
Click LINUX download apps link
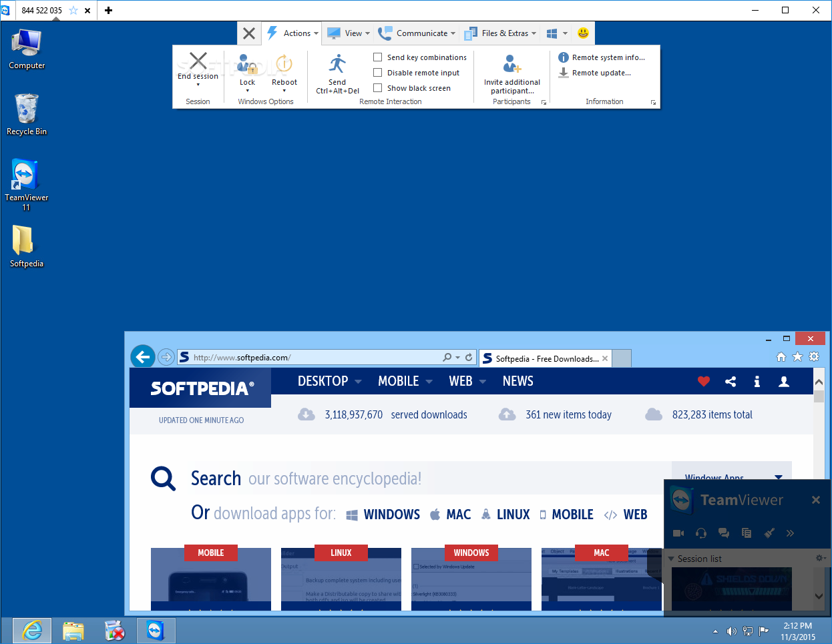[x=505, y=515]
